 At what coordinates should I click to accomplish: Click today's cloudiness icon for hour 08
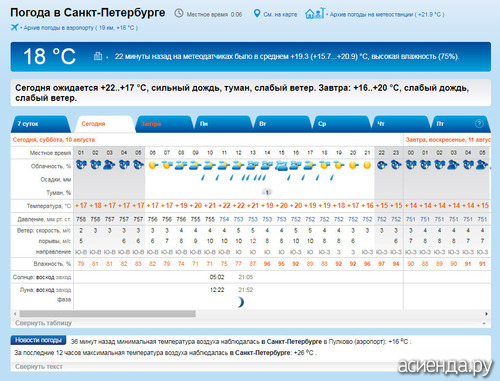(181, 165)
